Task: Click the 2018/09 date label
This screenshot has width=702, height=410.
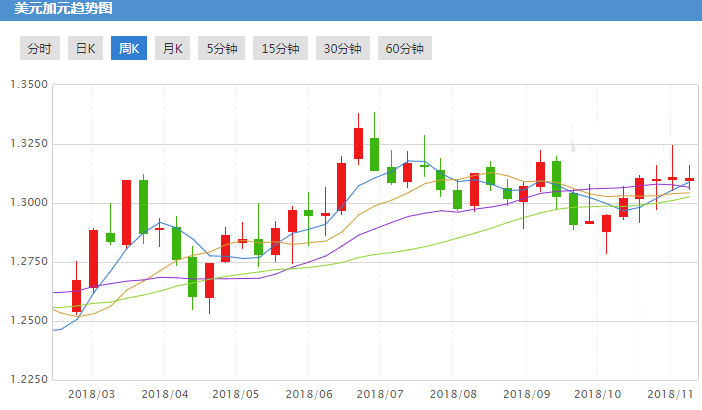Action: click(525, 395)
